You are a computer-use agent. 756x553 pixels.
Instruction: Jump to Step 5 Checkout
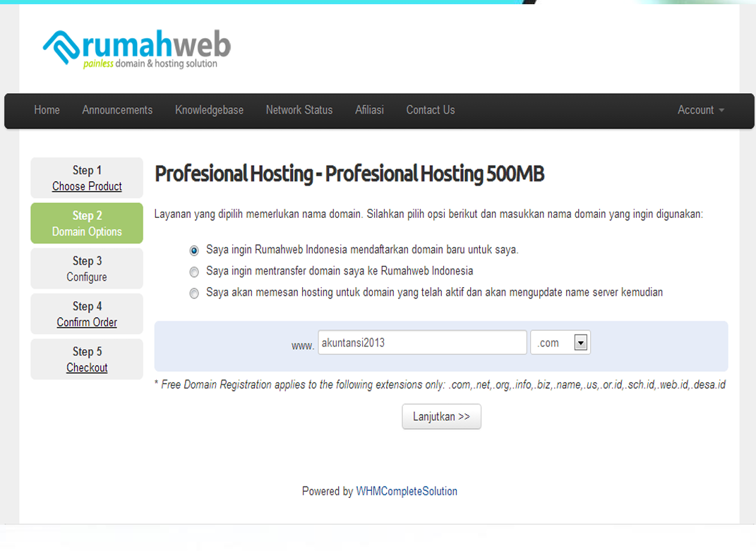click(x=87, y=359)
